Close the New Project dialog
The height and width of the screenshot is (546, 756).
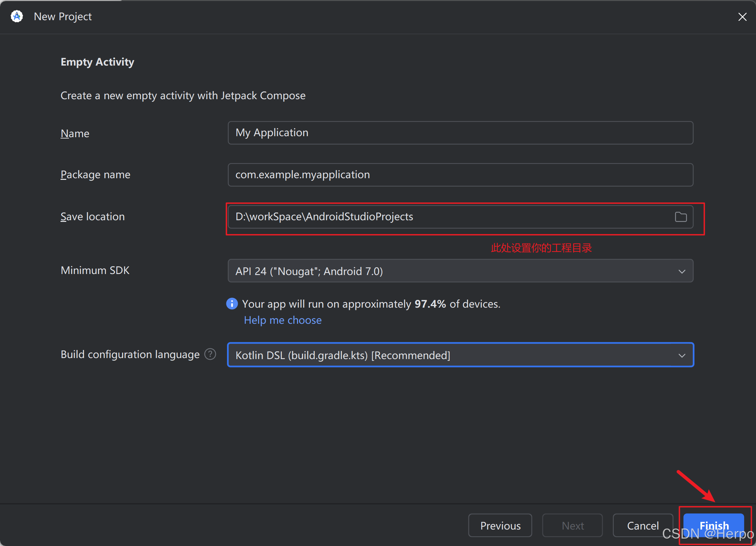click(x=742, y=17)
